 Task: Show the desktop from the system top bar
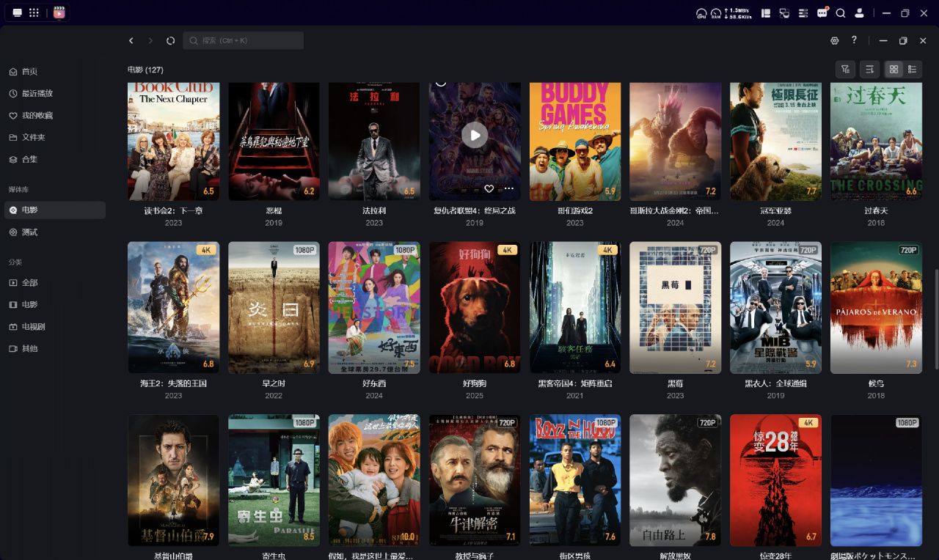click(x=18, y=12)
